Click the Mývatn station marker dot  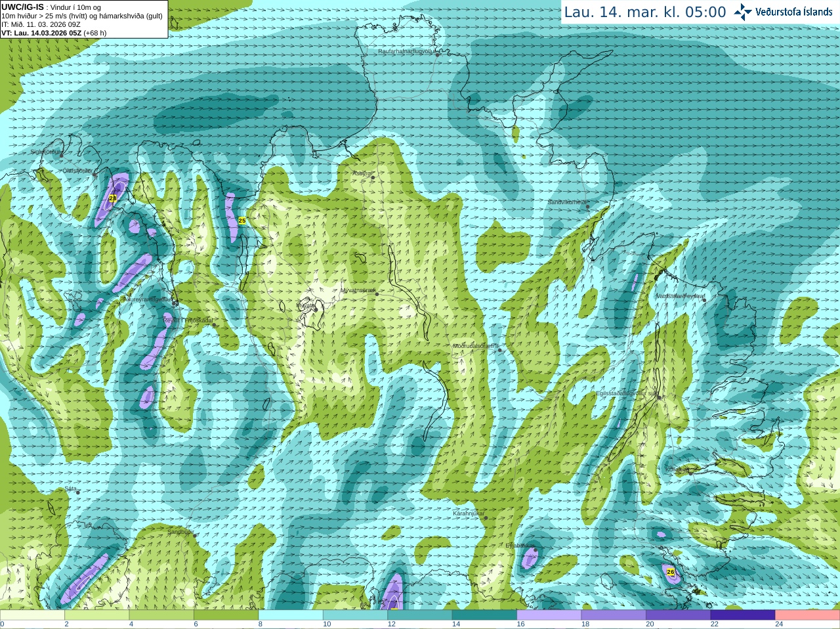pyautogui.click(x=316, y=309)
